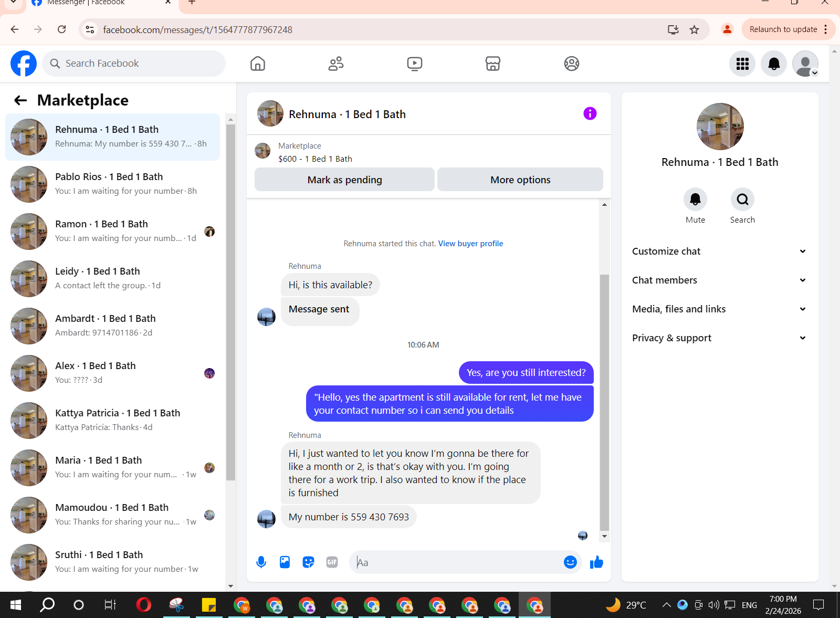Image resolution: width=840 pixels, height=618 pixels.
Task: Open conversation information purple info icon
Action: pos(590,113)
